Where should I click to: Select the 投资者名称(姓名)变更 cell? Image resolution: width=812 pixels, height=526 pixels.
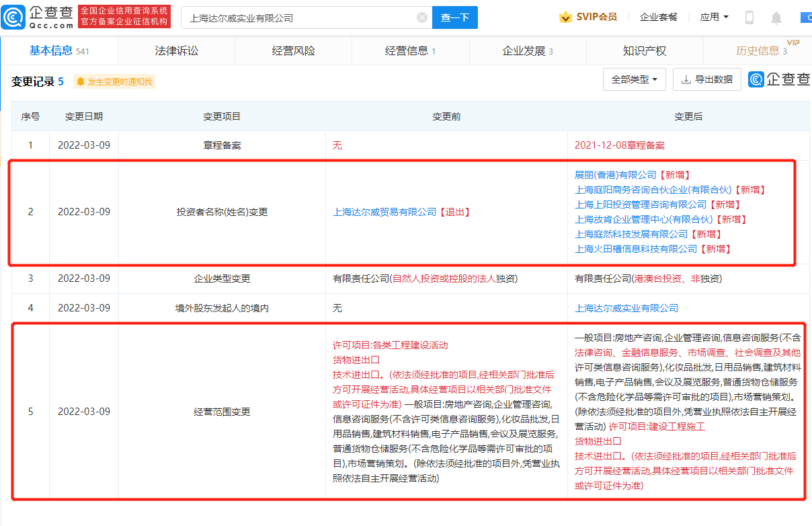[x=222, y=212]
